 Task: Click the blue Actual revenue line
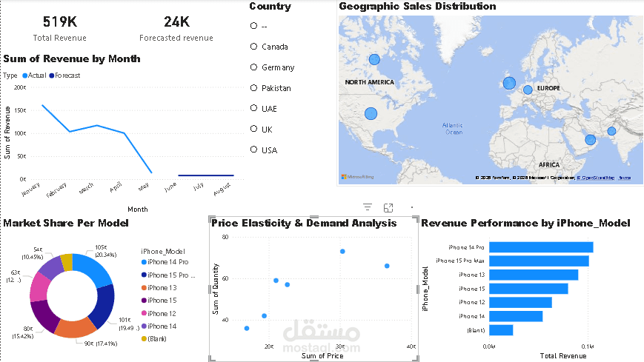tap(97, 126)
